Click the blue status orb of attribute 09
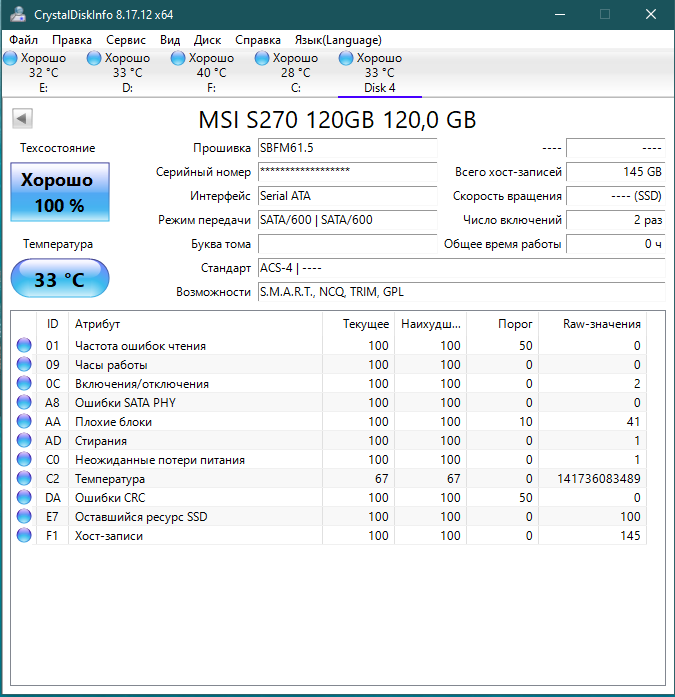Image resolution: width=675 pixels, height=697 pixels. coord(24,365)
